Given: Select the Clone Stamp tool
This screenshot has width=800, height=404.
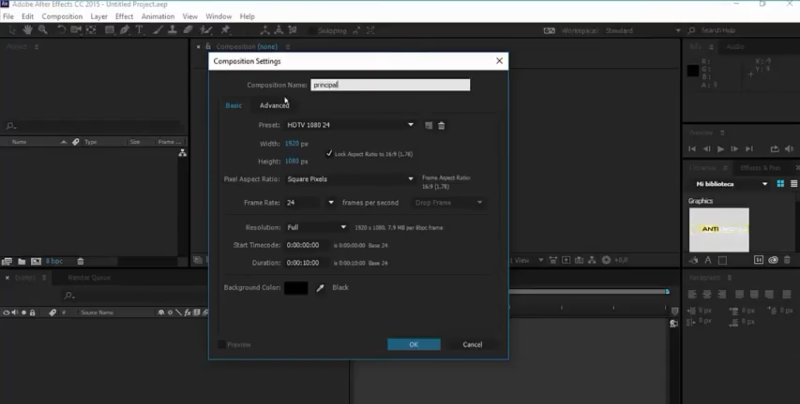Looking at the screenshot, I should (172, 30).
